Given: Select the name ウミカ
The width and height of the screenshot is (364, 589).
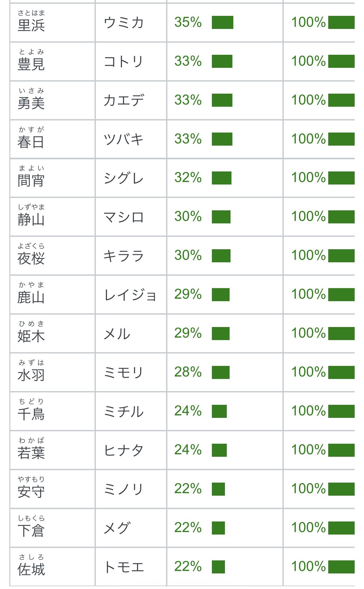Looking at the screenshot, I should 124,22.
